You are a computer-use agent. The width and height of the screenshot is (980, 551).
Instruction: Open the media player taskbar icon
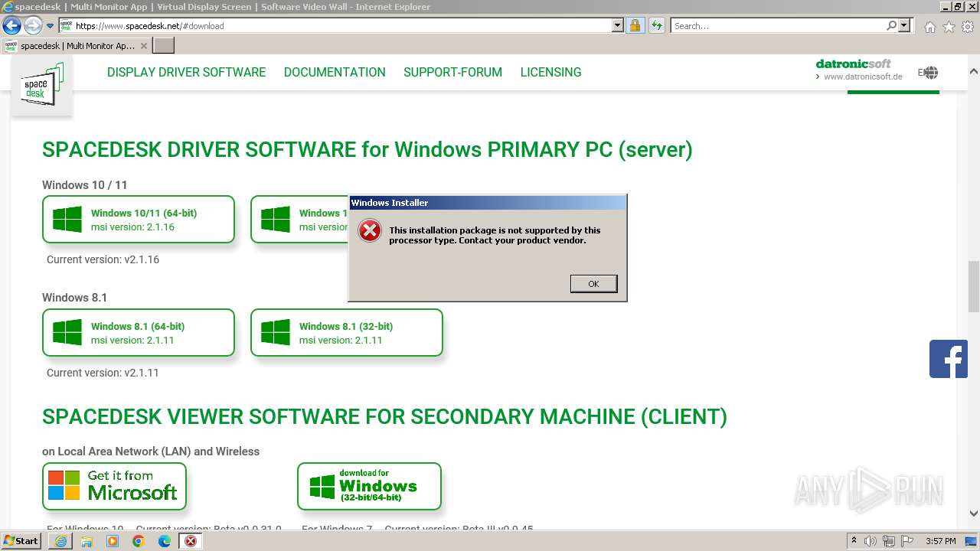[113, 541]
